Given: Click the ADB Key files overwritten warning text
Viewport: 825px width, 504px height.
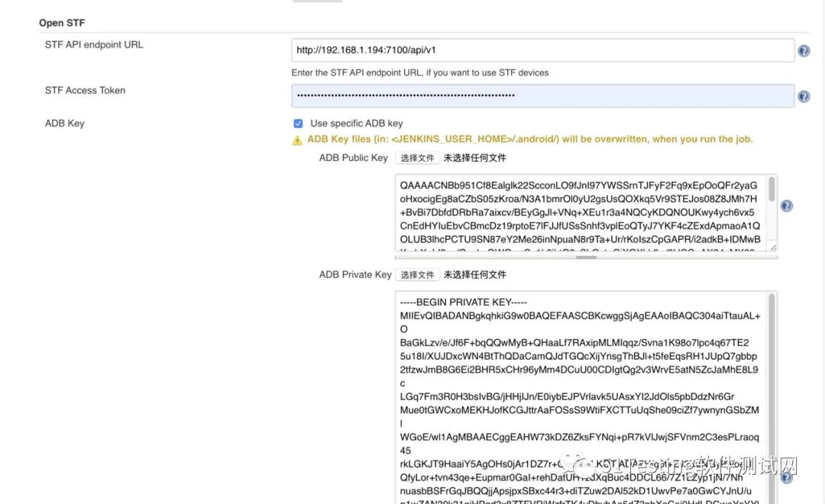Looking at the screenshot, I should (x=530, y=140).
